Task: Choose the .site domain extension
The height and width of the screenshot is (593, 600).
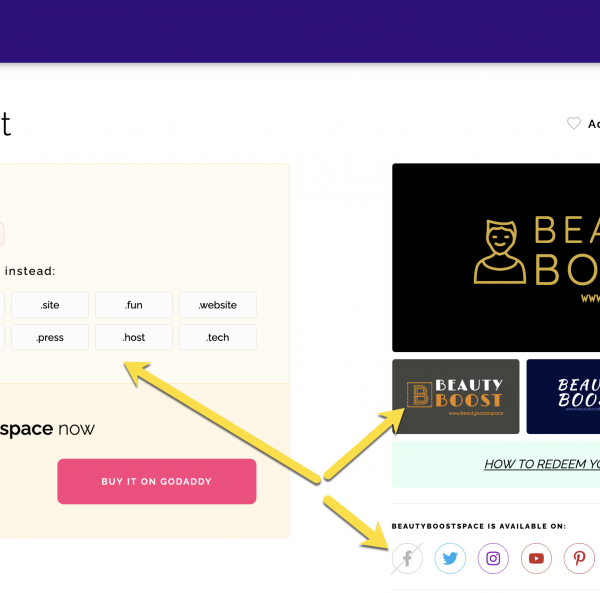Action: [50, 305]
